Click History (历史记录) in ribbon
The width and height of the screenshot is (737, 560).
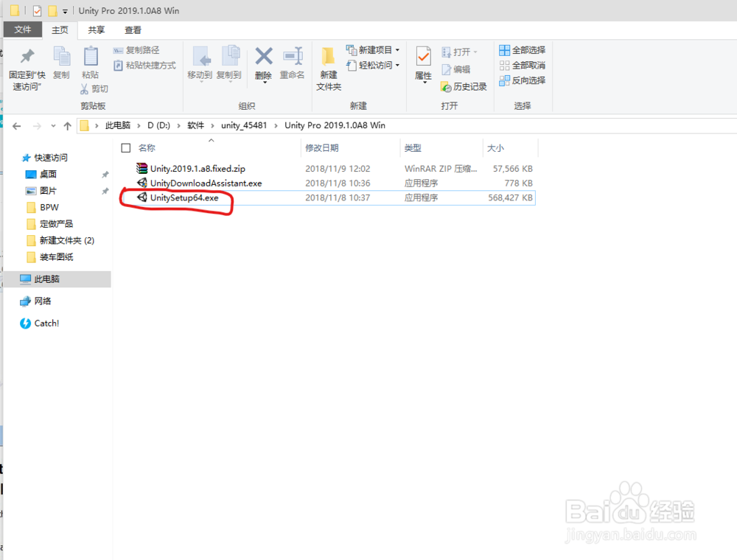[464, 87]
